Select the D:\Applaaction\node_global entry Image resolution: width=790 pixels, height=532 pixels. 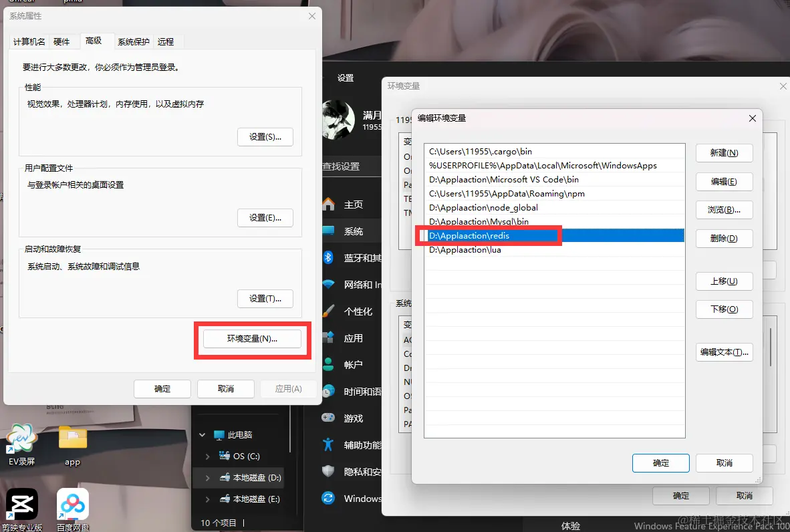coord(554,208)
